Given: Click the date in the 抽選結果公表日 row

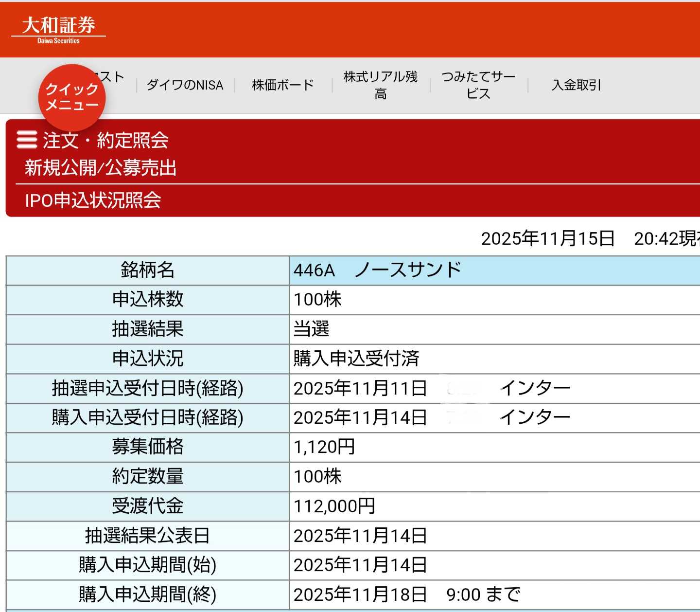Looking at the screenshot, I should click(x=360, y=536).
